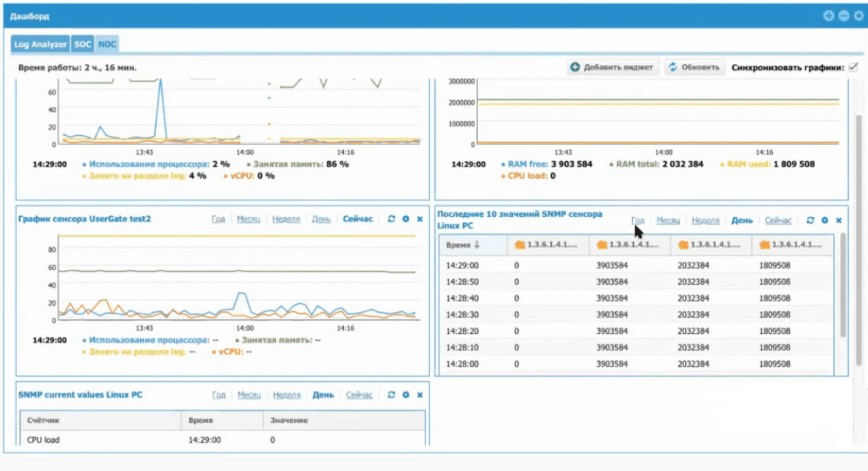868x471 pixels.
Task: Select Неделя range in UserGate test2 graph
Action: (x=286, y=219)
